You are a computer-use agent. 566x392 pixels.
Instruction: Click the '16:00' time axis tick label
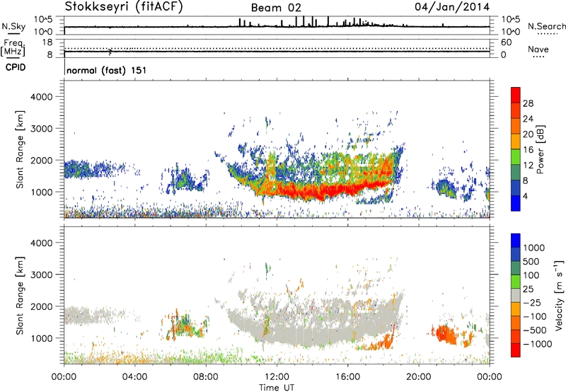click(x=347, y=377)
